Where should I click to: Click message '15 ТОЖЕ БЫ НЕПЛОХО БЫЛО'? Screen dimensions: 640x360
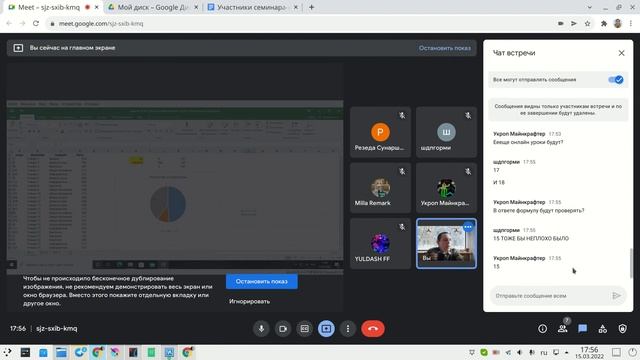pyautogui.click(x=531, y=238)
